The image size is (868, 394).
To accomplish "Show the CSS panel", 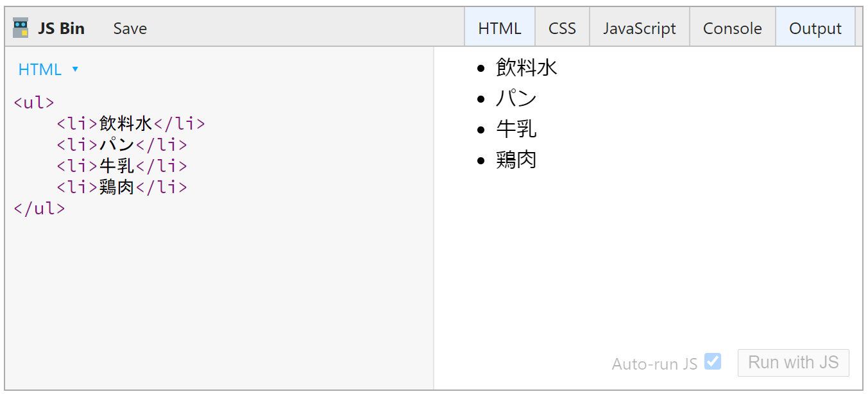I will tap(562, 28).
